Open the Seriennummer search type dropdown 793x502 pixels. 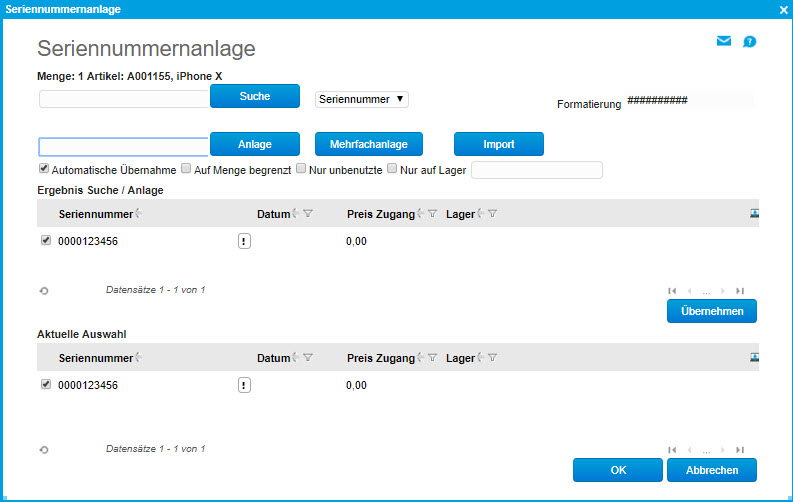(362, 99)
